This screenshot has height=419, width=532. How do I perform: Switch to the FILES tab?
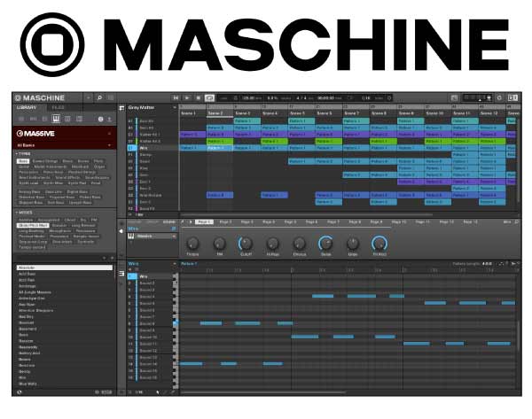pos(58,107)
